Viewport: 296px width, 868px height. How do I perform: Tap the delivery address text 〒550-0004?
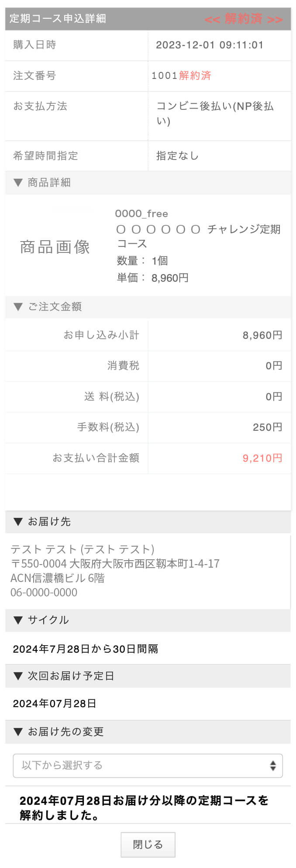tap(115, 564)
